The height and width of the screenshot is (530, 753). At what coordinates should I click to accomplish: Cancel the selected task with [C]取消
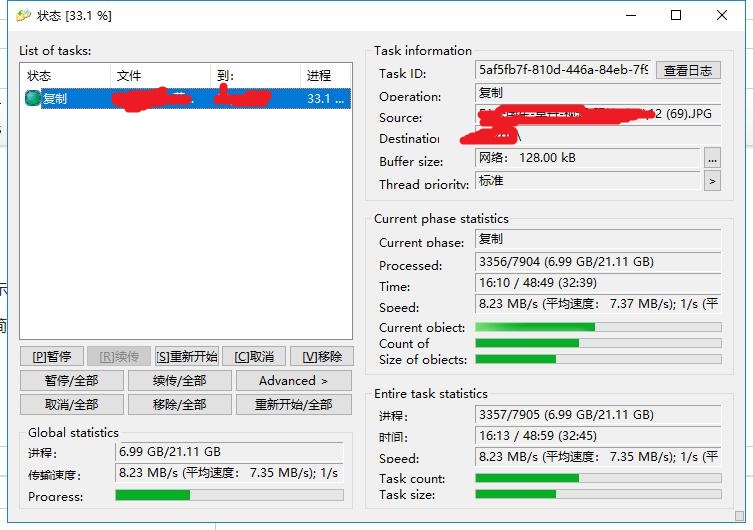click(254, 356)
